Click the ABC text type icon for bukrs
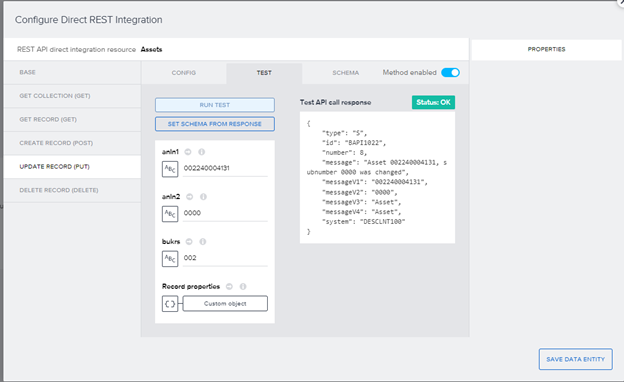Image resolution: width=624 pixels, height=382 pixels. [x=170, y=259]
